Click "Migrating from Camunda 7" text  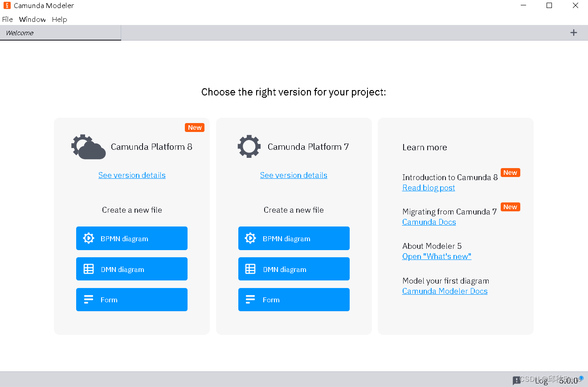point(449,212)
